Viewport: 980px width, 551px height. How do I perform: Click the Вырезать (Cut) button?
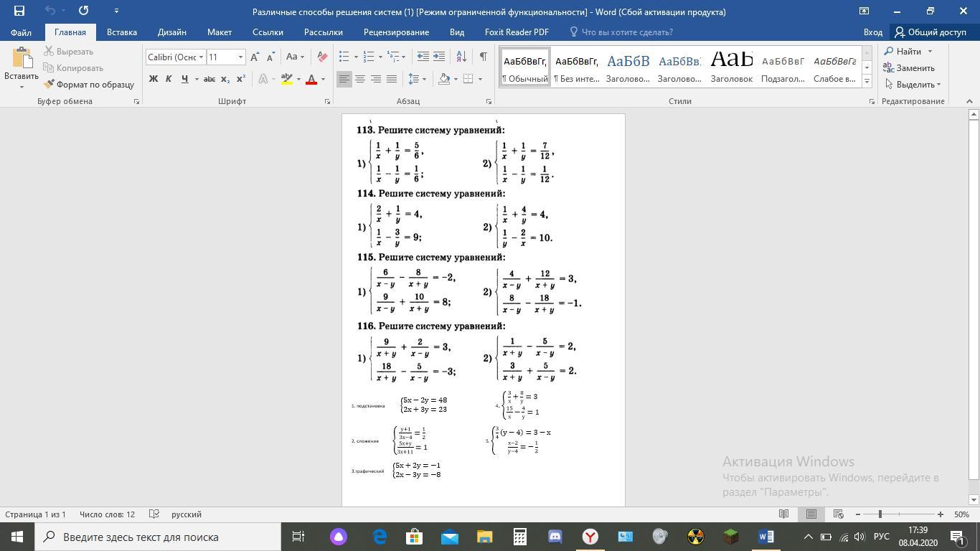[68, 52]
